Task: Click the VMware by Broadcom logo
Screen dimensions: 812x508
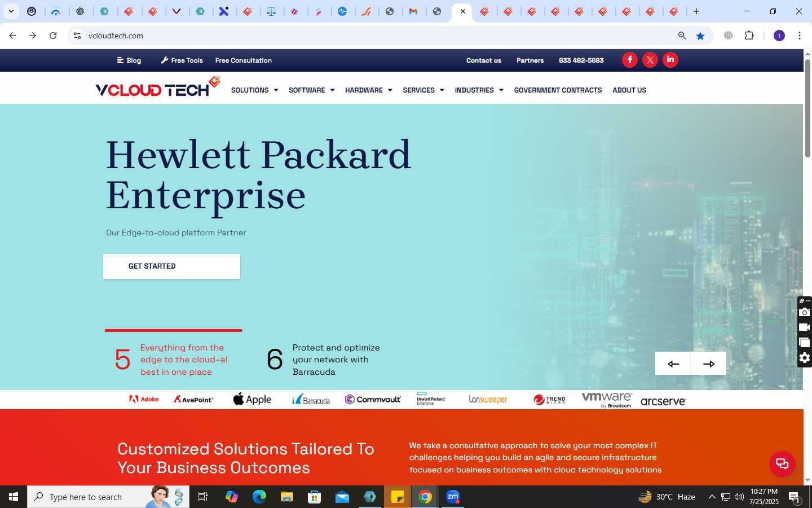Action: coord(607,400)
